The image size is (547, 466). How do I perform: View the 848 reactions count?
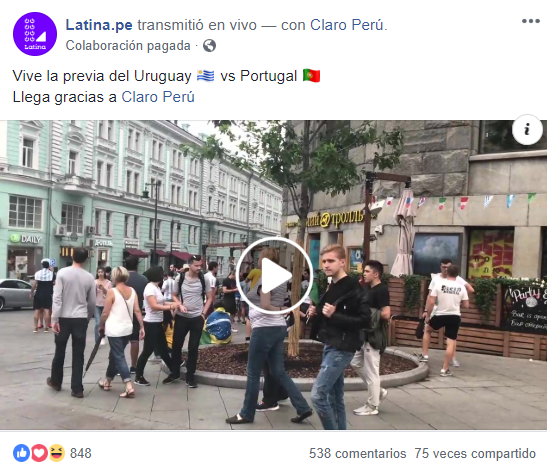pos(81,453)
